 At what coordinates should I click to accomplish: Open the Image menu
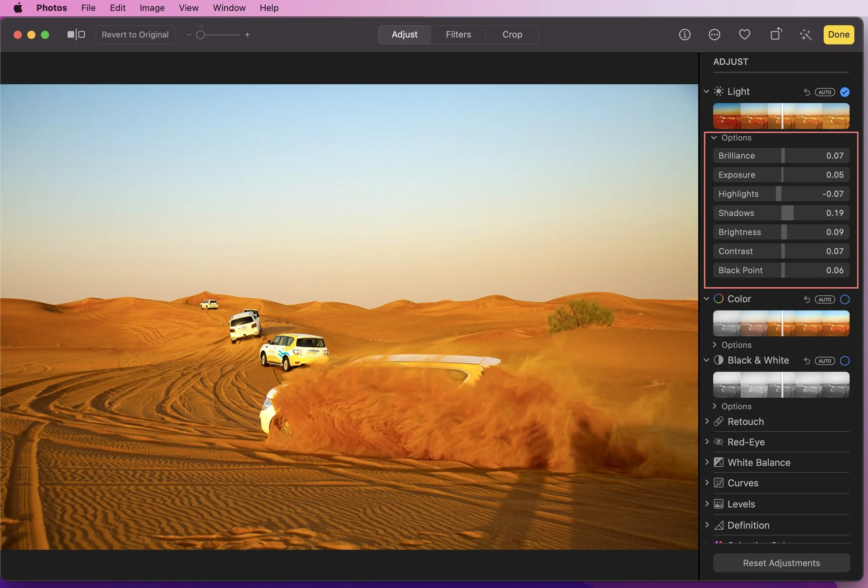[152, 8]
